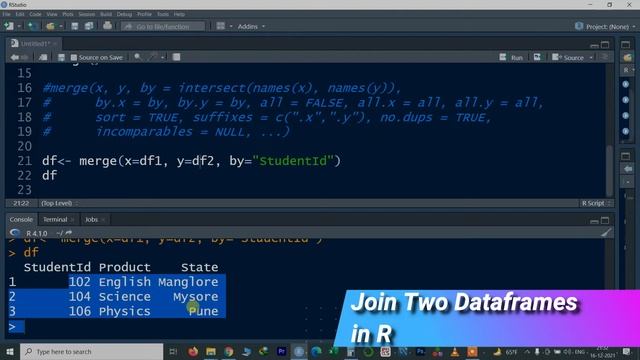Click the Task View taskbar icon
This screenshot has width=640, height=360.
coord(173,351)
